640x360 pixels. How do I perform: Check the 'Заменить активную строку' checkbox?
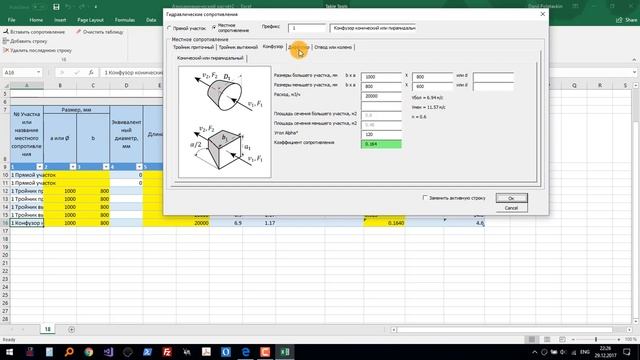(x=425, y=198)
